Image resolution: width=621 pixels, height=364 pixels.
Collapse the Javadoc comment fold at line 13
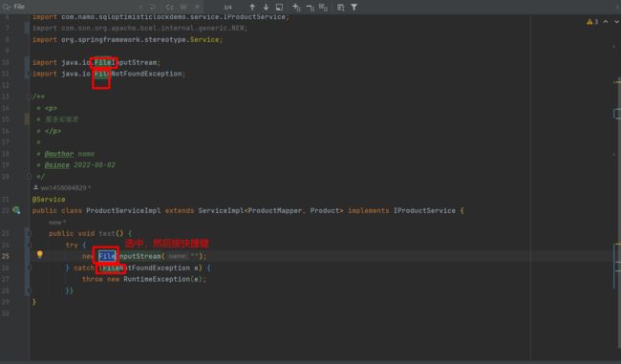pos(29,96)
